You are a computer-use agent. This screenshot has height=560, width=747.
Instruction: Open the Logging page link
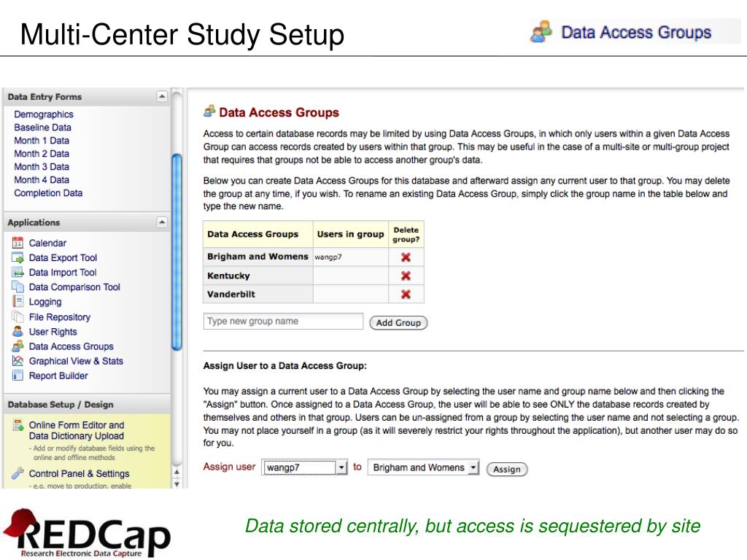coord(45,302)
